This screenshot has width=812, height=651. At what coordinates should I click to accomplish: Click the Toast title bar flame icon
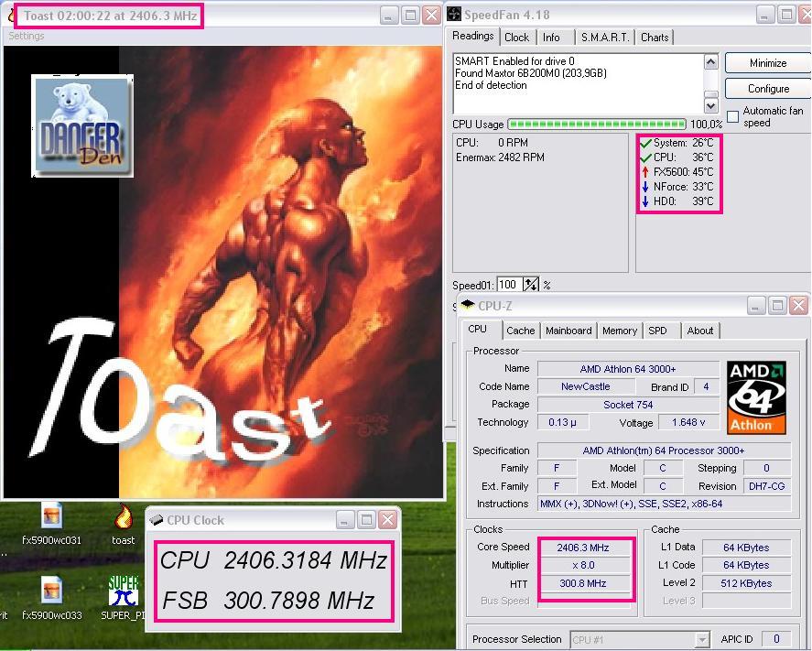tap(11, 15)
